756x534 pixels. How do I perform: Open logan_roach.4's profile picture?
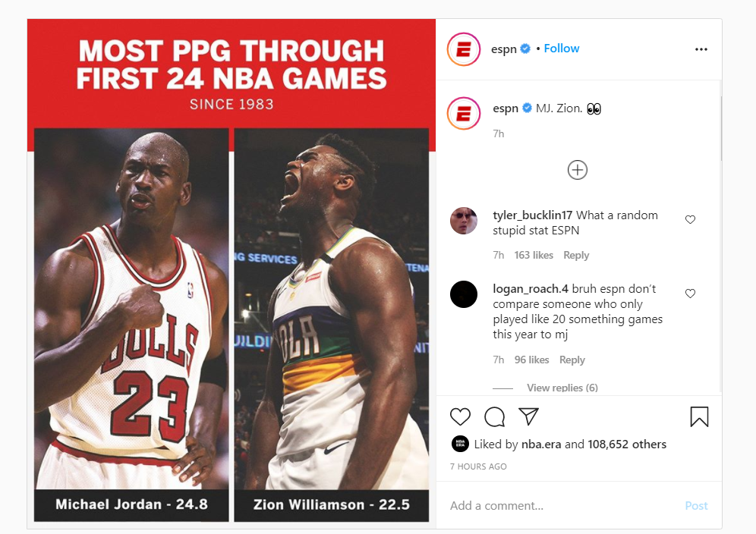coord(463,294)
